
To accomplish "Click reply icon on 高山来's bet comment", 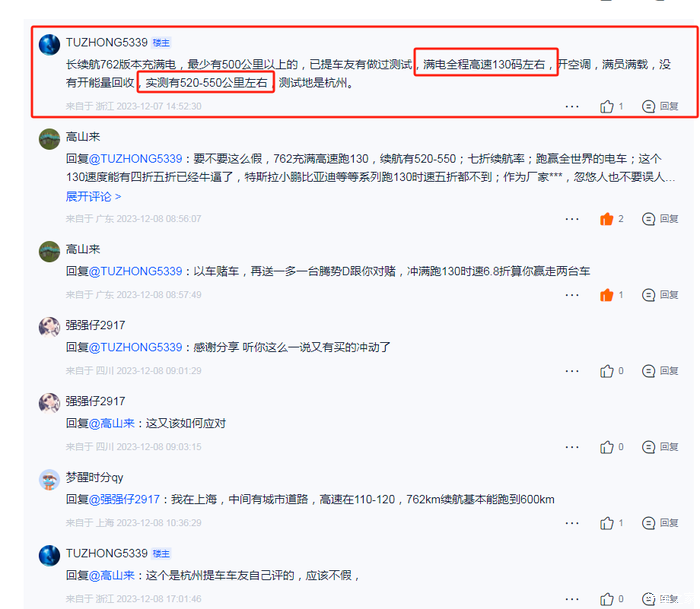I will [x=660, y=295].
